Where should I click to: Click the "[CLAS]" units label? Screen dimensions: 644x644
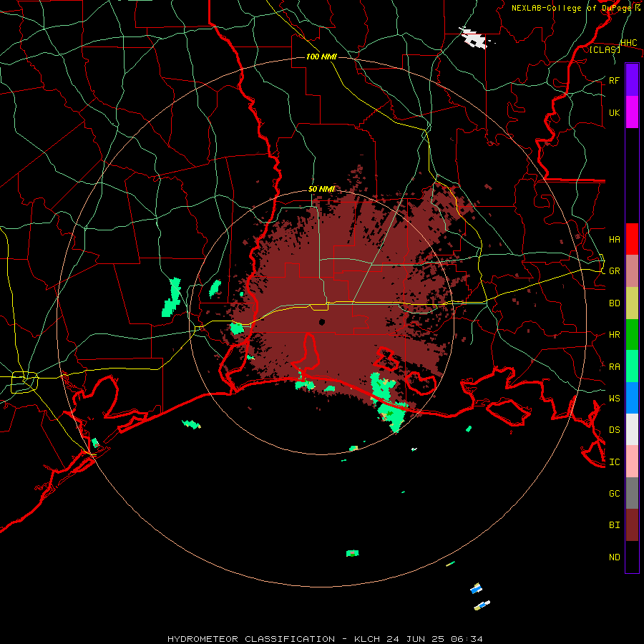605,49
